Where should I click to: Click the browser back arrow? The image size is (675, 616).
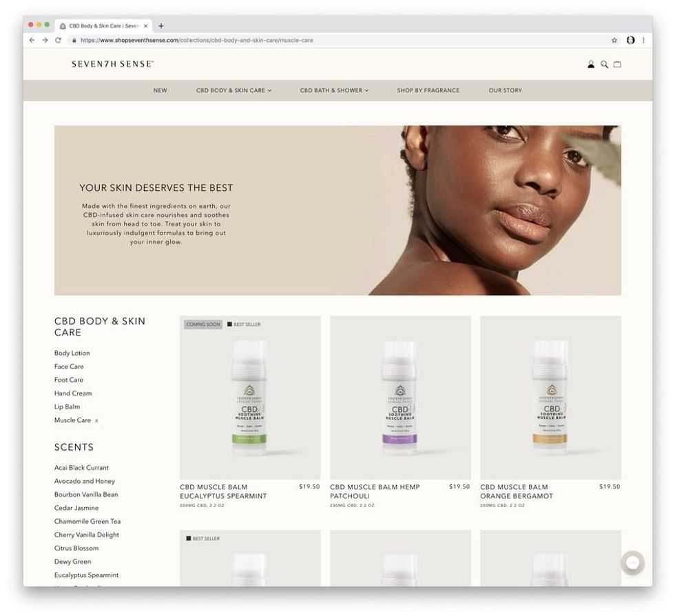(32, 40)
